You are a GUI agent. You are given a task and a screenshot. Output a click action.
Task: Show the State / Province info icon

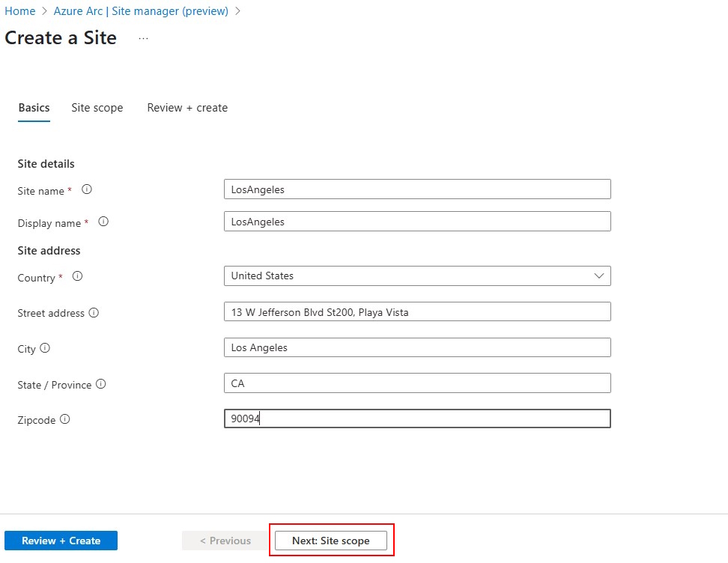(101, 384)
